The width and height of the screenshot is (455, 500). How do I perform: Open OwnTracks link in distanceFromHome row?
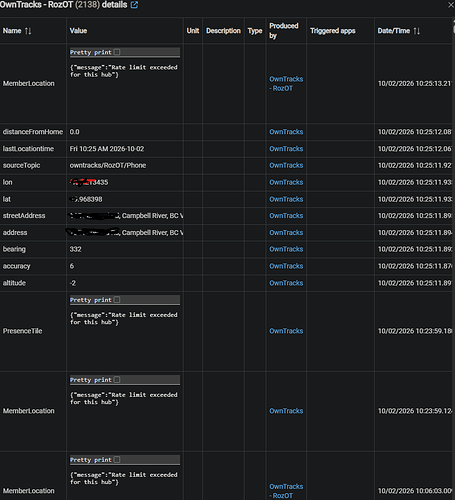click(286, 132)
